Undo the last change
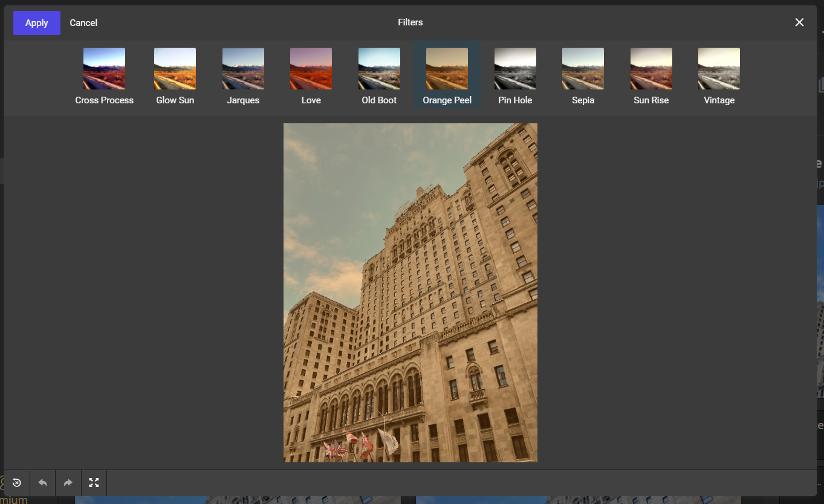Viewport: 824px width, 504px height. click(x=42, y=483)
